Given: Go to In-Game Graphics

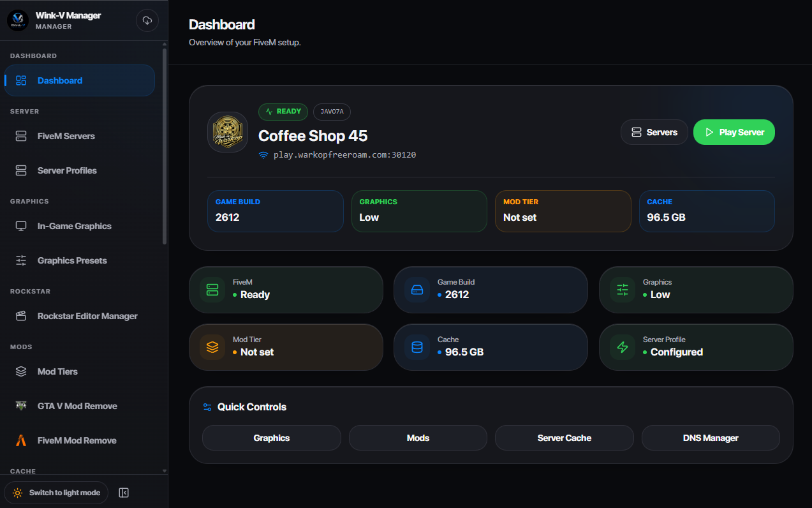Looking at the screenshot, I should pyautogui.click(x=80, y=226).
